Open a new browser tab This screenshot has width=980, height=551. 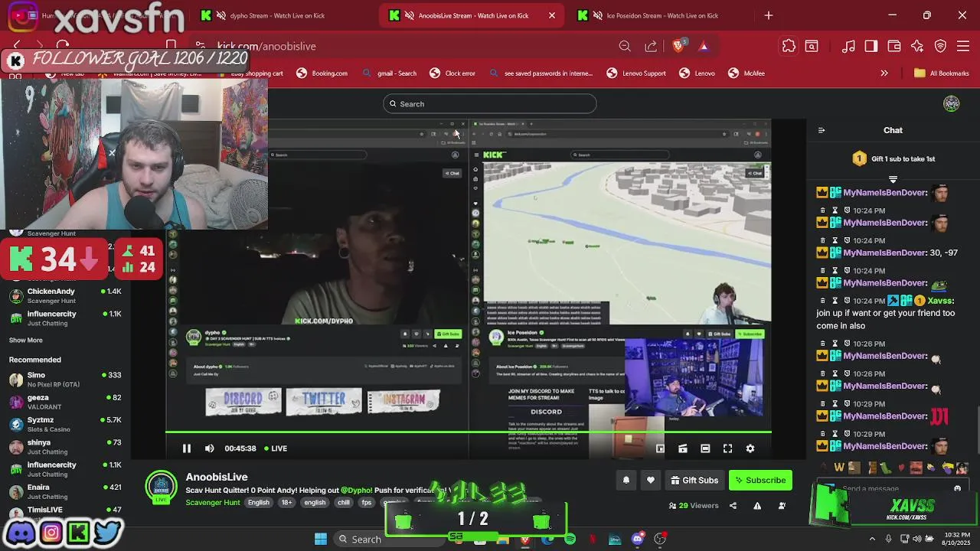pyautogui.click(x=769, y=15)
